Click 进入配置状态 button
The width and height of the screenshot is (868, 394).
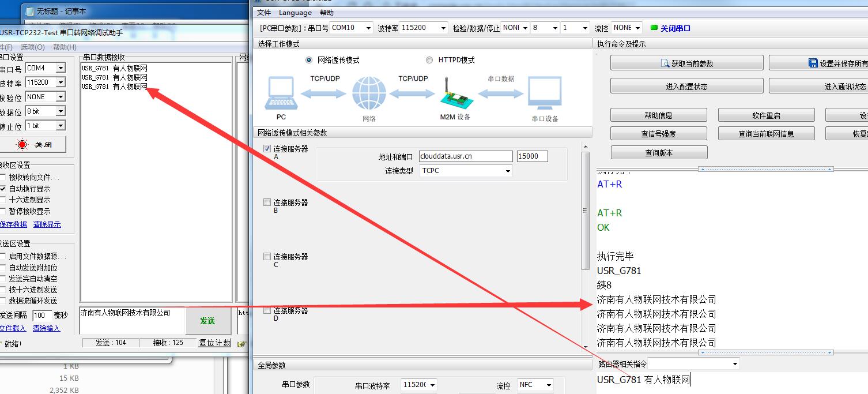(x=687, y=87)
